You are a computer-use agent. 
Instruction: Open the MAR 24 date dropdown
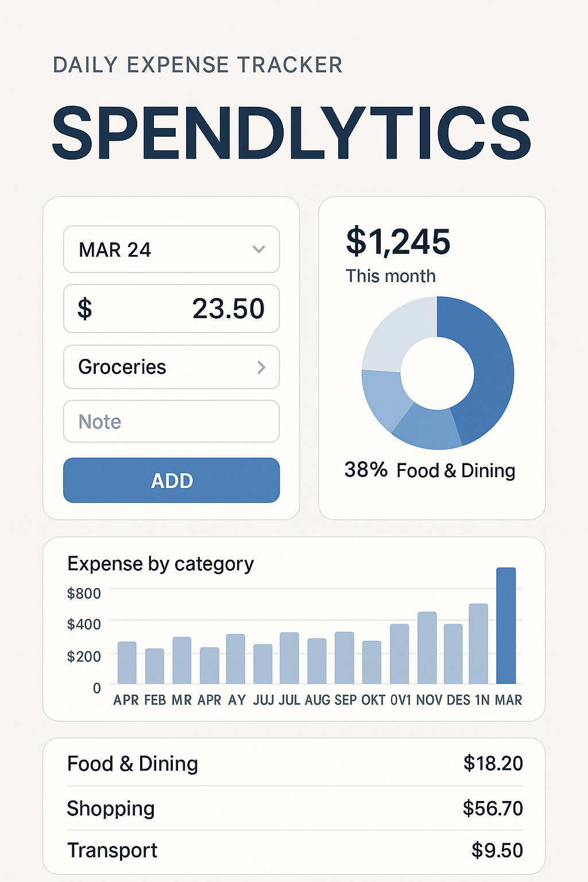click(x=171, y=250)
